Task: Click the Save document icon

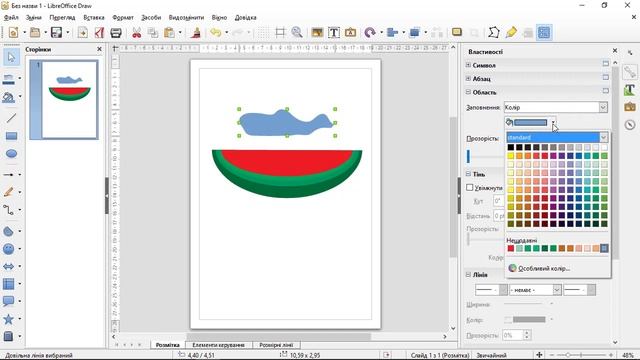Action: click(x=56, y=33)
